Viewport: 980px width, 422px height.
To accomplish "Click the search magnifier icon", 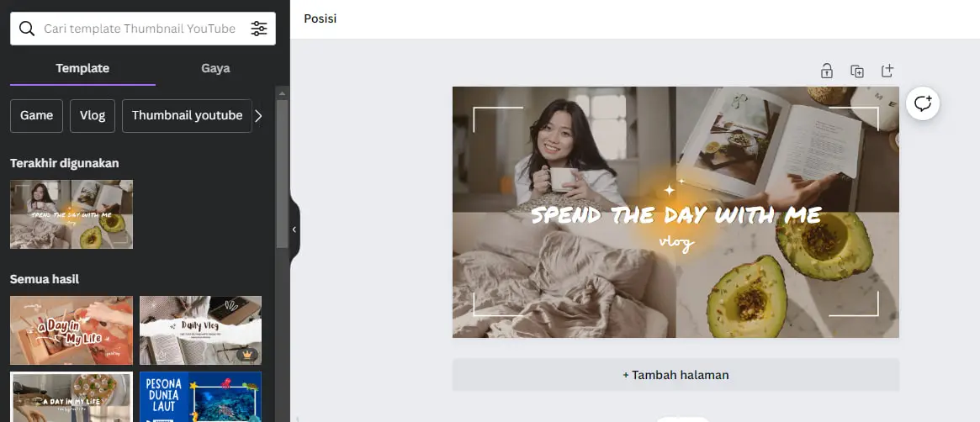I will pos(27,29).
